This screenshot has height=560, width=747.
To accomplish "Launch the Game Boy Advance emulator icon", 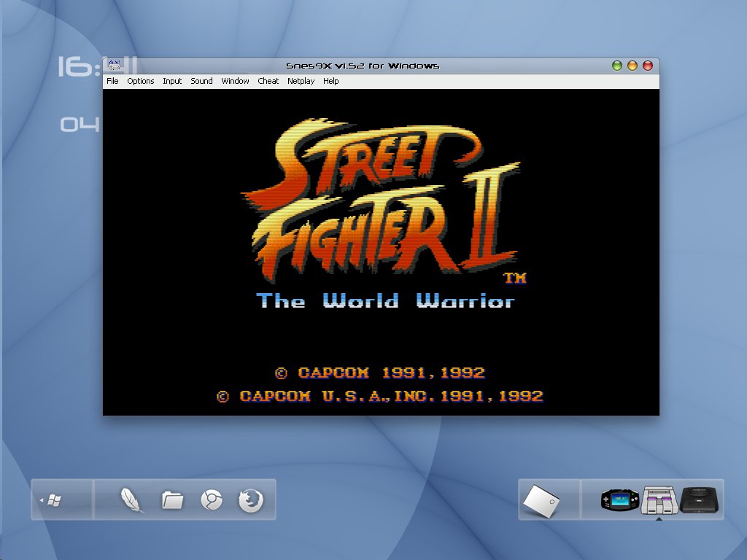I will pos(619,500).
